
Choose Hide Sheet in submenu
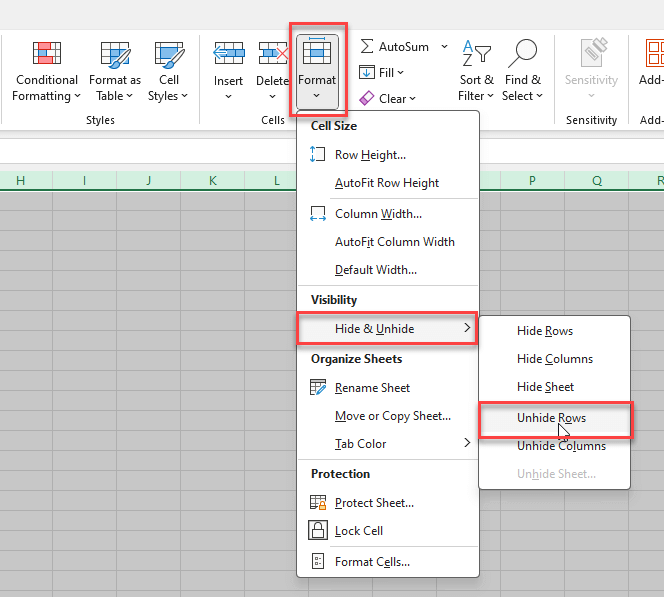(x=555, y=387)
